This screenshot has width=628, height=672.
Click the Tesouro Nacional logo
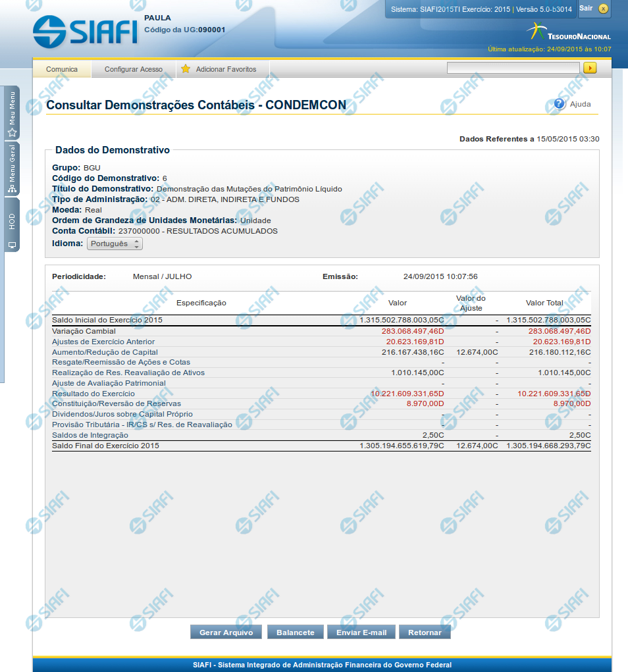[569, 32]
